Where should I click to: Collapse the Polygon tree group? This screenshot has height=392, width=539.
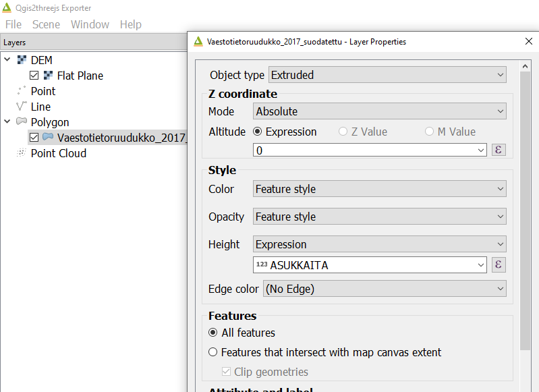click(x=7, y=122)
